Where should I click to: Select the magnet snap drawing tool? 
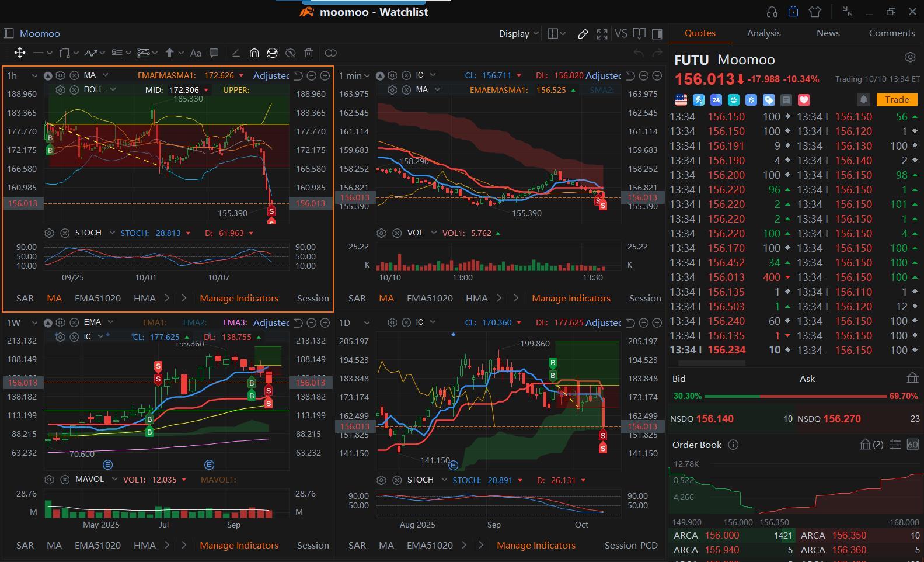pyautogui.click(x=254, y=53)
